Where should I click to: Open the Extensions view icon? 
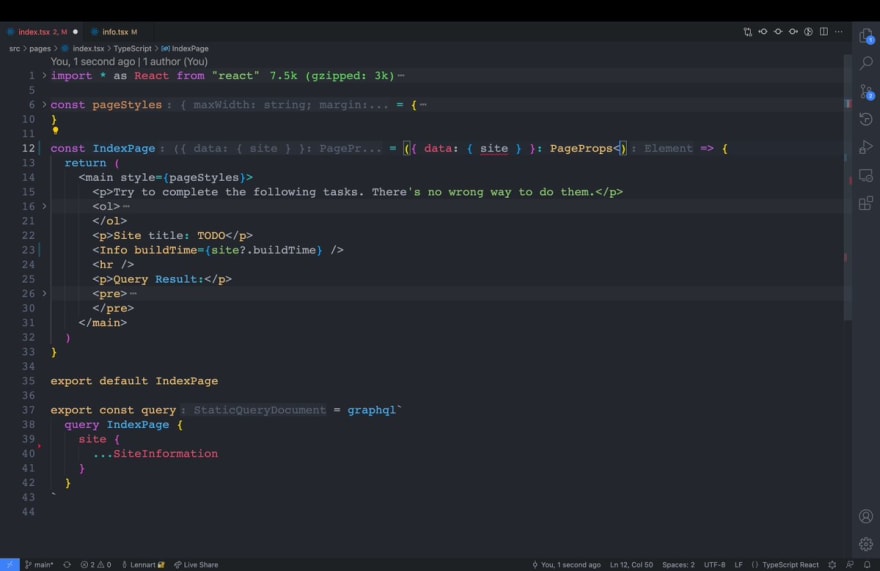click(866, 203)
